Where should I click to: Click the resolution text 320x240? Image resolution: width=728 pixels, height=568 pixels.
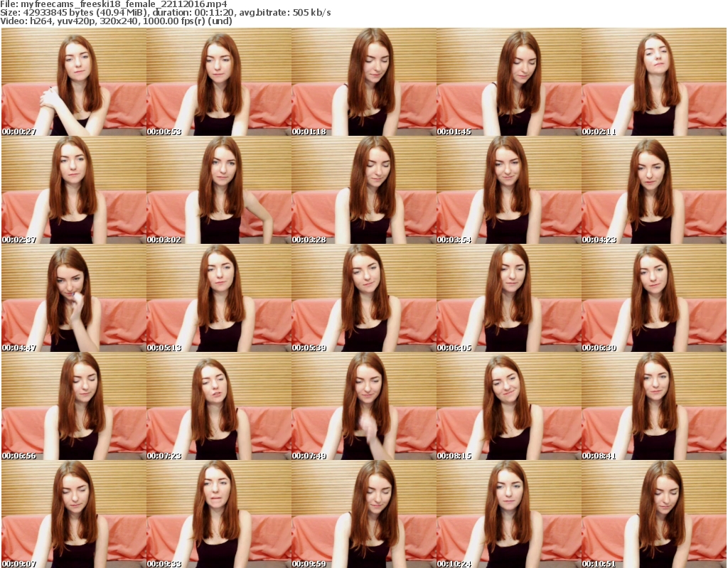(x=117, y=21)
